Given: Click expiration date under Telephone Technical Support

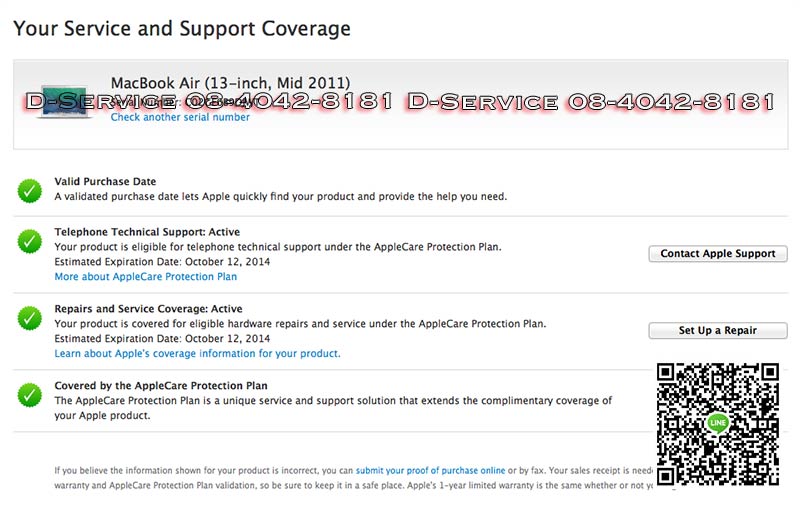Looking at the screenshot, I should (162, 262).
